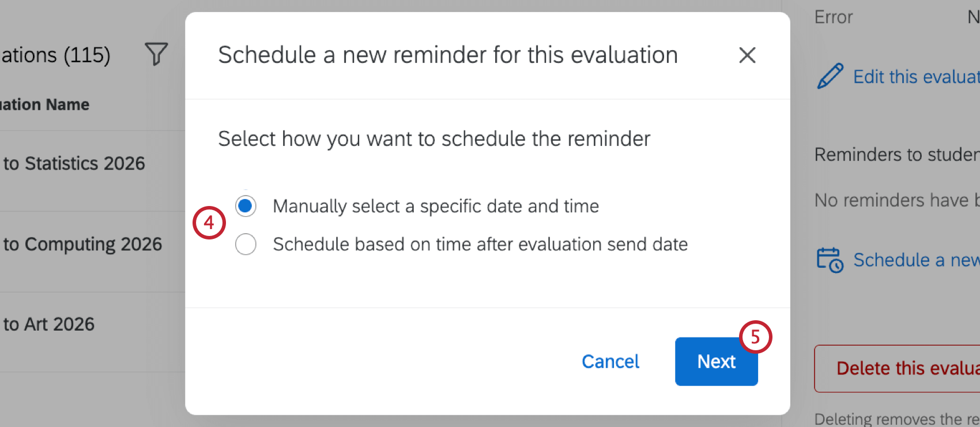Select the Art 2026 evaluation row

tap(50, 324)
